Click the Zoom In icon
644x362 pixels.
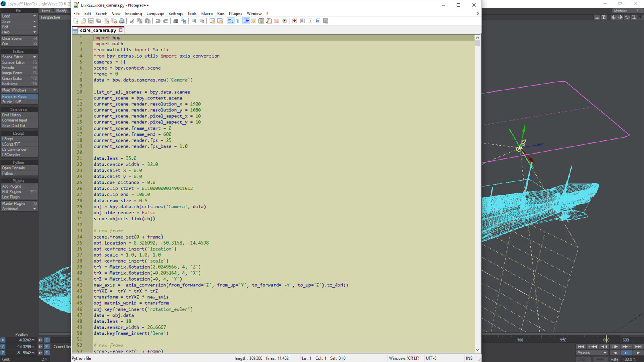click(x=194, y=21)
